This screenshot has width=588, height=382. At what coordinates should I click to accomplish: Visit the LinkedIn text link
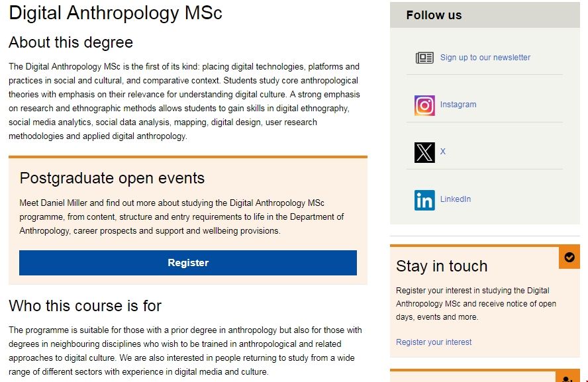[x=456, y=199]
